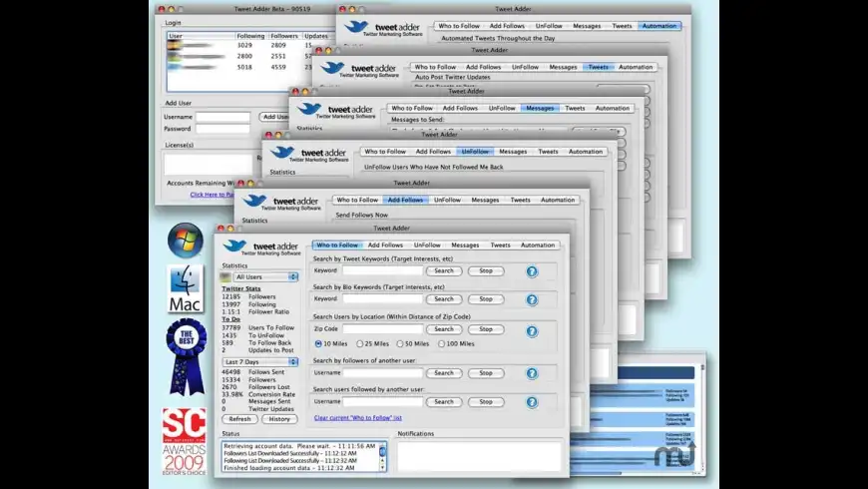Open the Last 7 Days dropdown

point(260,361)
